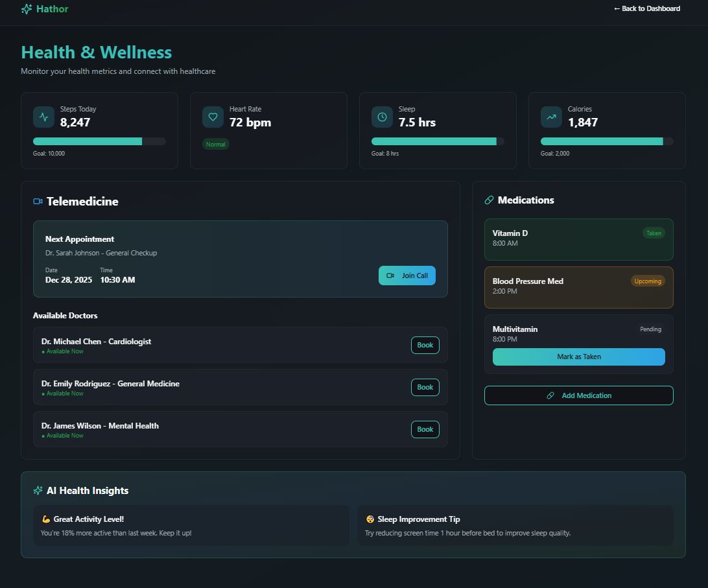Open the Sleep Improvement Tip insight card
This screenshot has width=708, height=588.
(x=515, y=526)
